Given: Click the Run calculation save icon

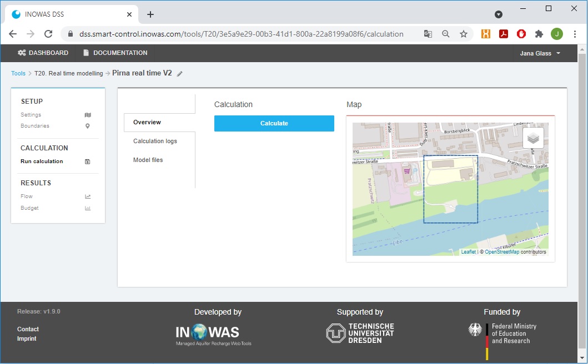Looking at the screenshot, I should [x=87, y=161].
